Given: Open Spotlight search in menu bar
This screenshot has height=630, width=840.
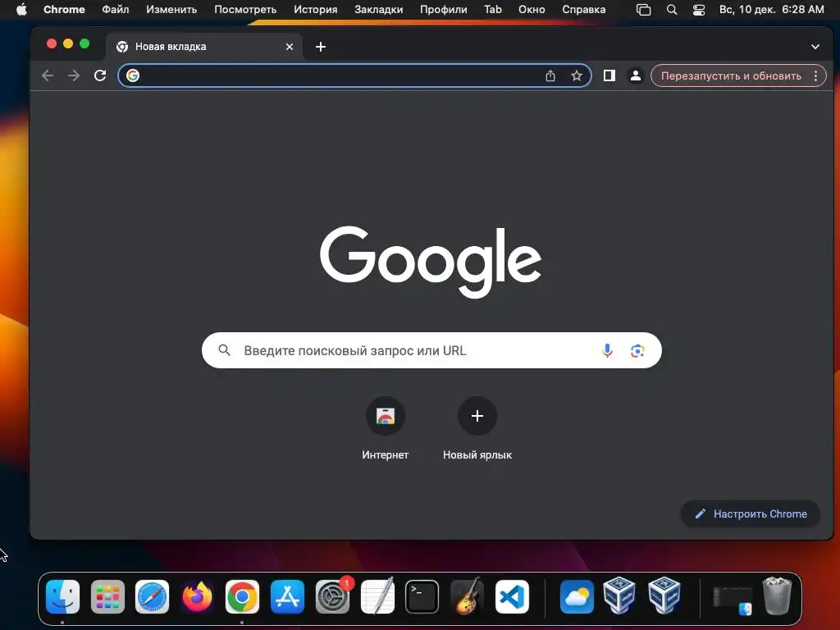Looking at the screenshot, I should point(671,10).
